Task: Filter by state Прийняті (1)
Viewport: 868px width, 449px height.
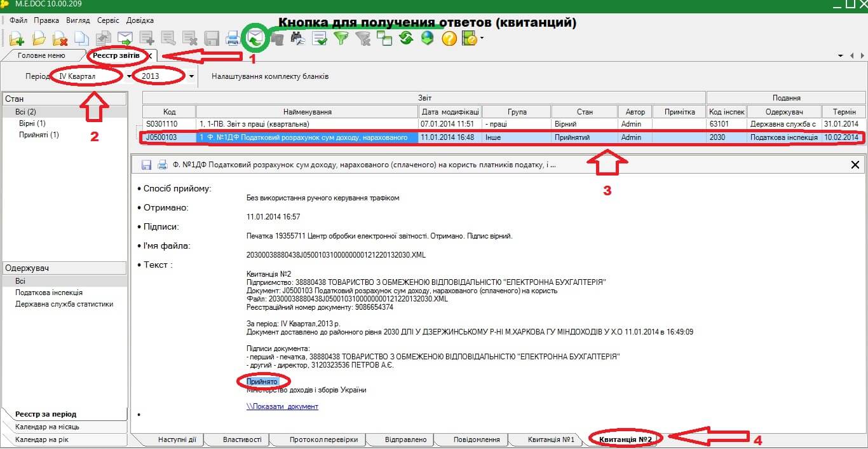Action: (39, 135)
